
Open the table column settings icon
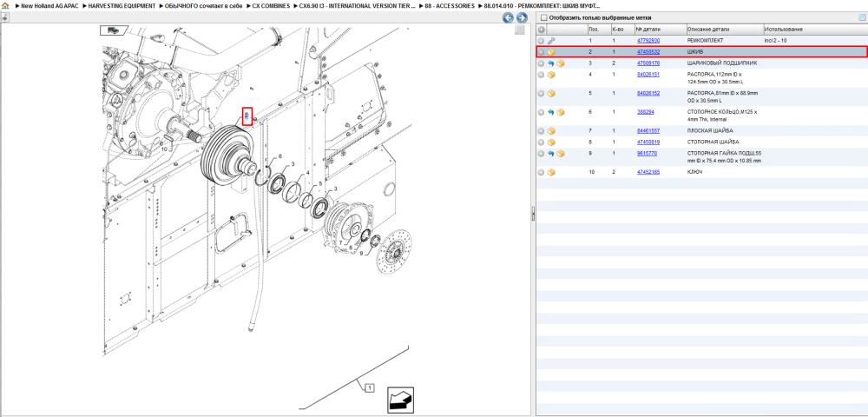(861, 17)
